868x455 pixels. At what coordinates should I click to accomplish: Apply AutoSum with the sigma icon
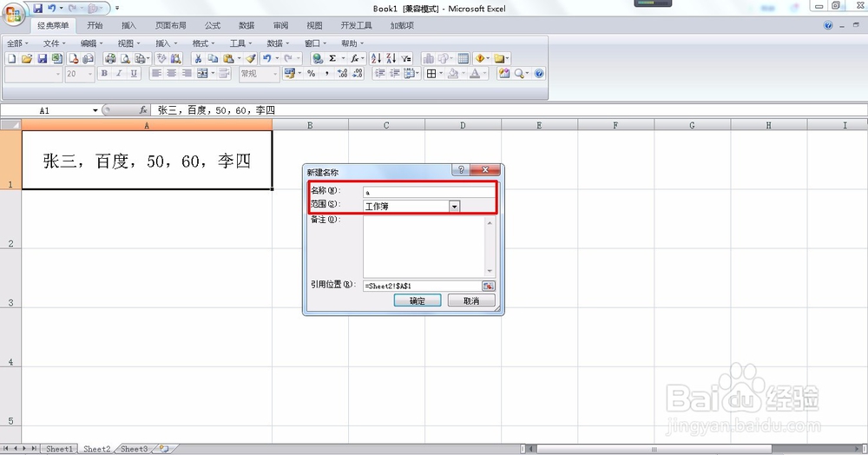(332, 58)
